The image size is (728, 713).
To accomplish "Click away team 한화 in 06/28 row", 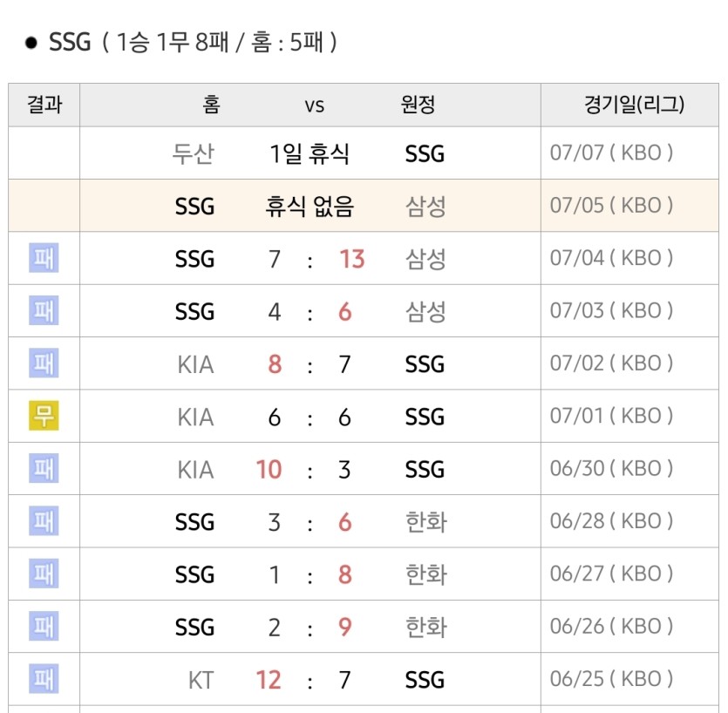I will coord(425,522).
